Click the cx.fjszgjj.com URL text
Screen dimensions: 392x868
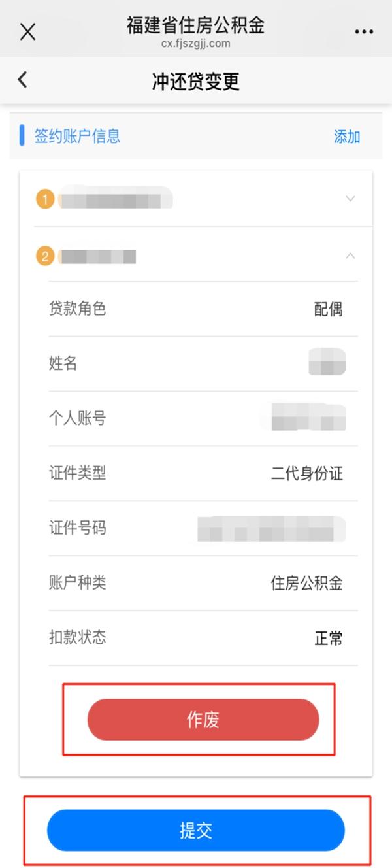pyautogui.click(x=195, y=44)
